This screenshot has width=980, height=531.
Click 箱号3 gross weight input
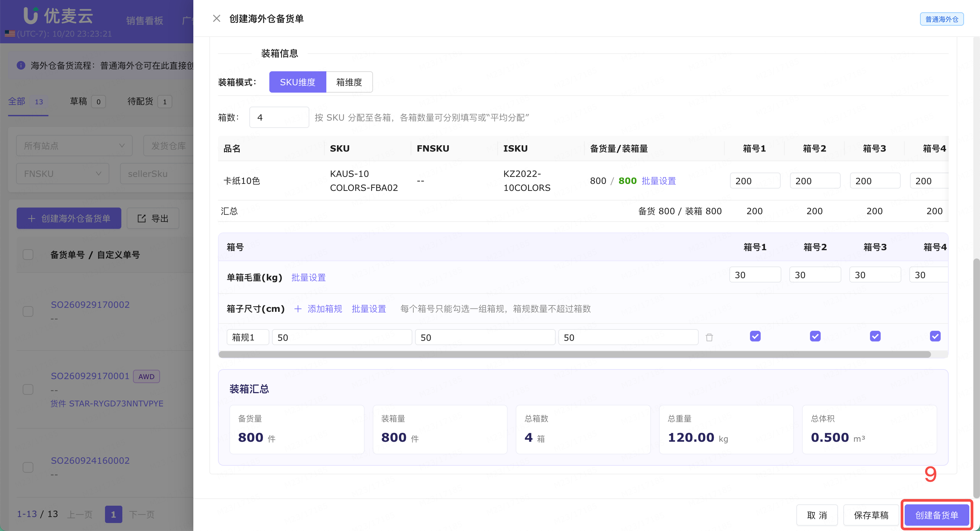click(x=875, y=274)
